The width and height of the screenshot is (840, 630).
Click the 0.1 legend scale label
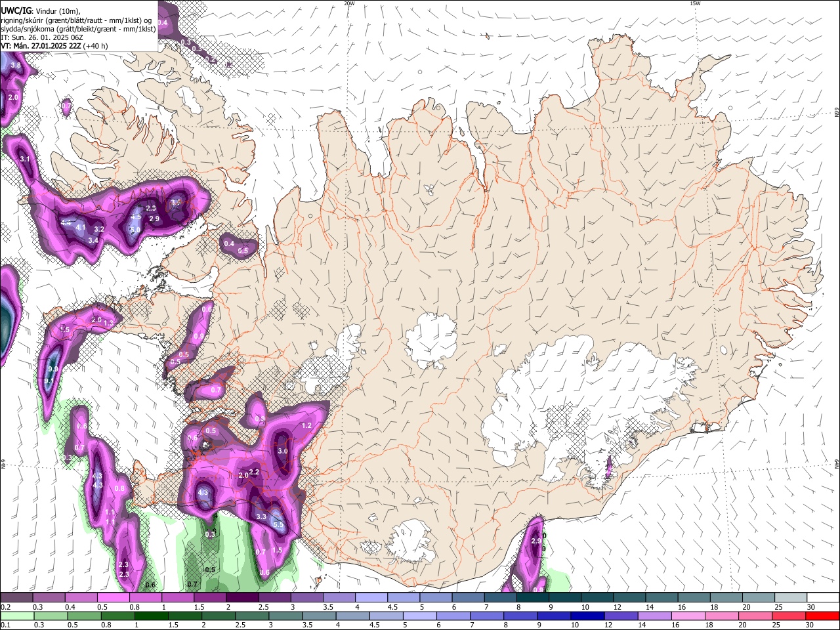point(5,625)
